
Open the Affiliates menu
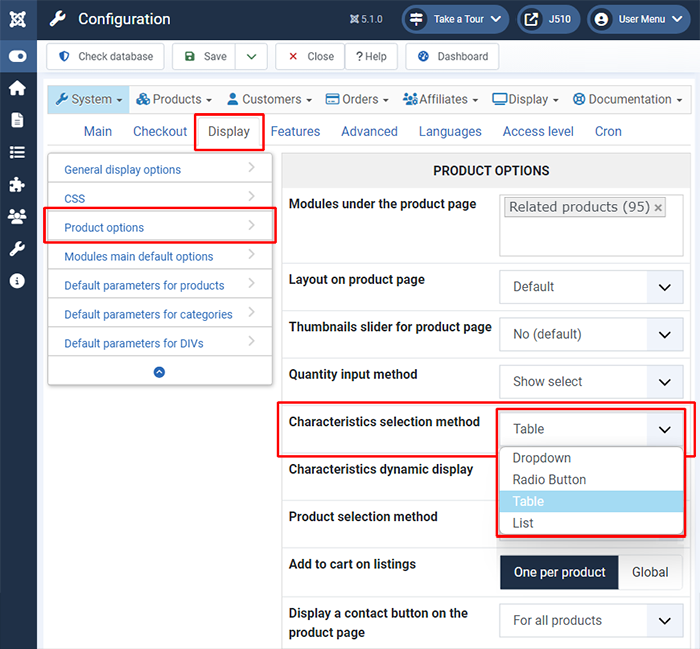(441, 99)
